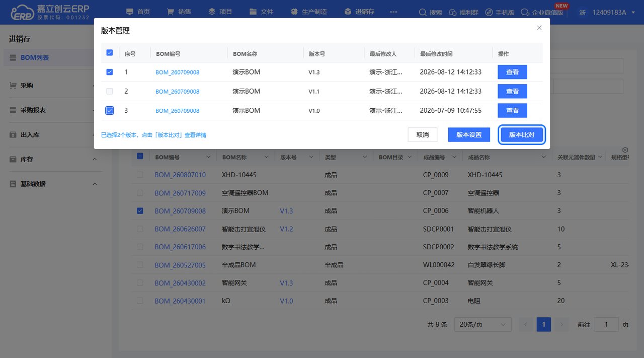Open BOM_260807010 link in list
The image size is (644, 358).
180,175
